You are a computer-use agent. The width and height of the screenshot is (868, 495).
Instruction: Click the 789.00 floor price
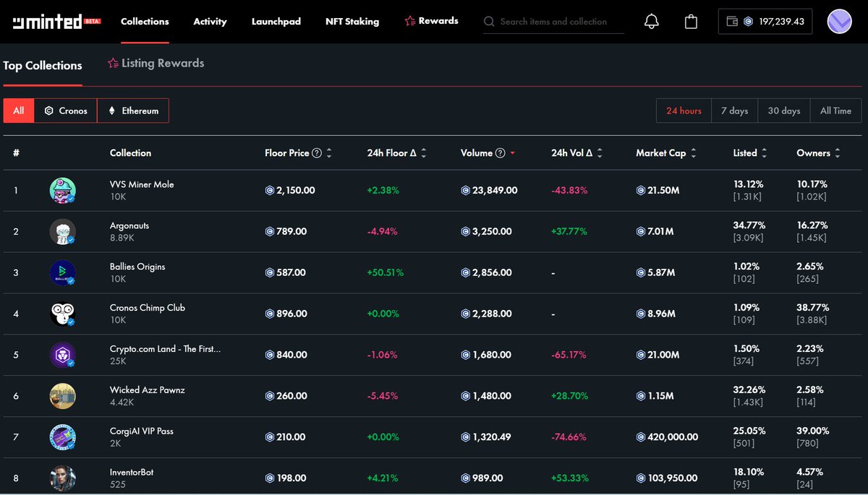tap(286, 232)
